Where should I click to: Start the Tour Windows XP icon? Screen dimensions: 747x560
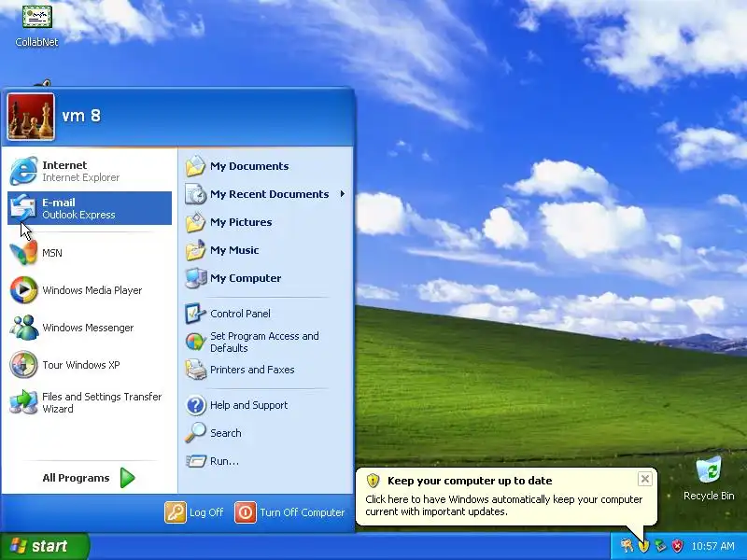[23, 365]
